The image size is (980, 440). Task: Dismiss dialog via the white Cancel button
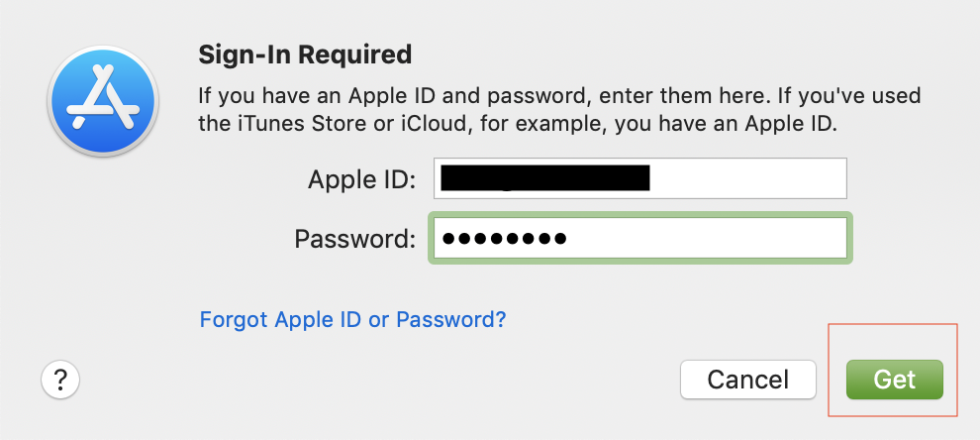point(748,380)
